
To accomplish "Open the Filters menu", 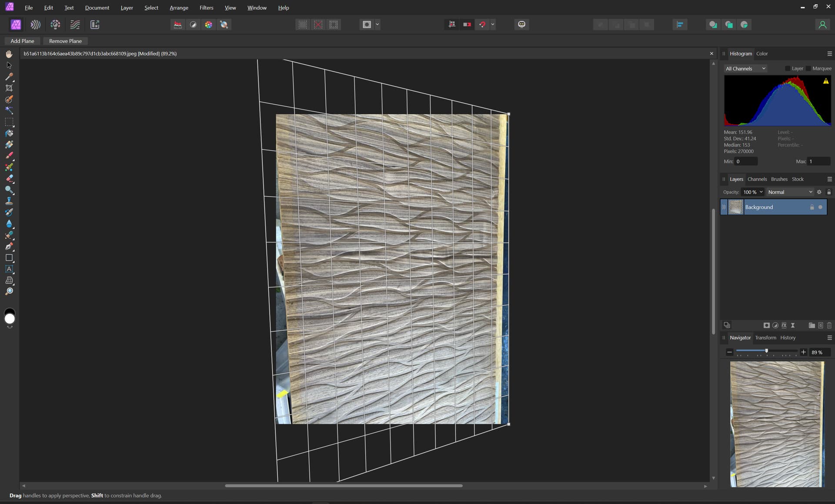I will click(206, 8).
